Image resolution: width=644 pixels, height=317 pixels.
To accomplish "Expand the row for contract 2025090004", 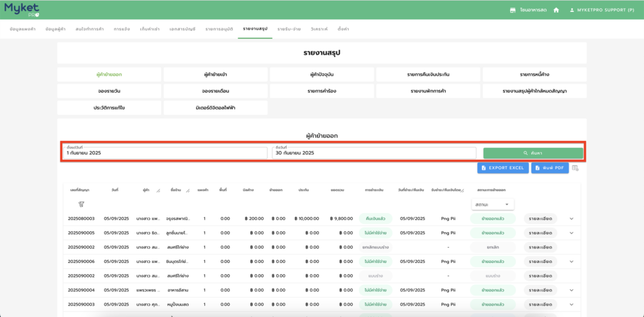I will click(571, 291).
